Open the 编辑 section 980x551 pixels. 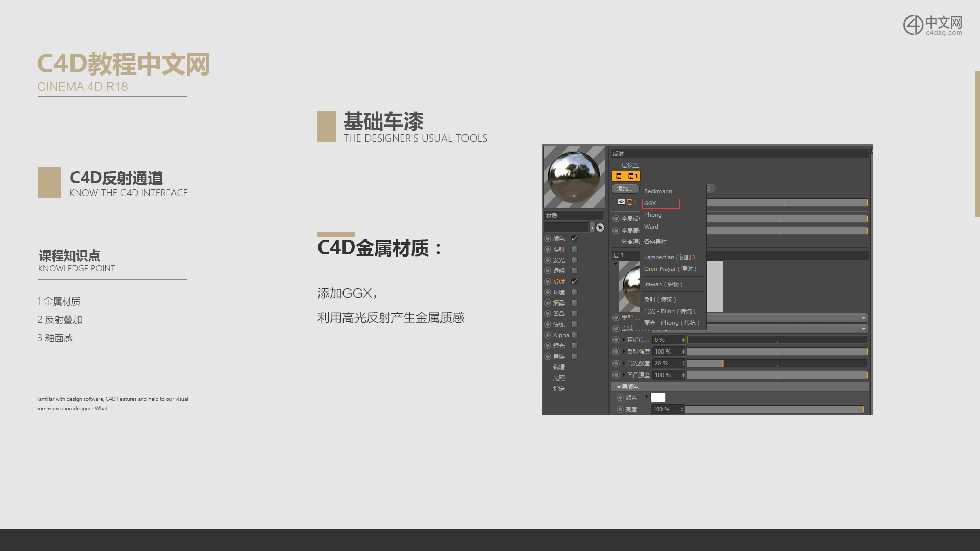pos(559,367)
